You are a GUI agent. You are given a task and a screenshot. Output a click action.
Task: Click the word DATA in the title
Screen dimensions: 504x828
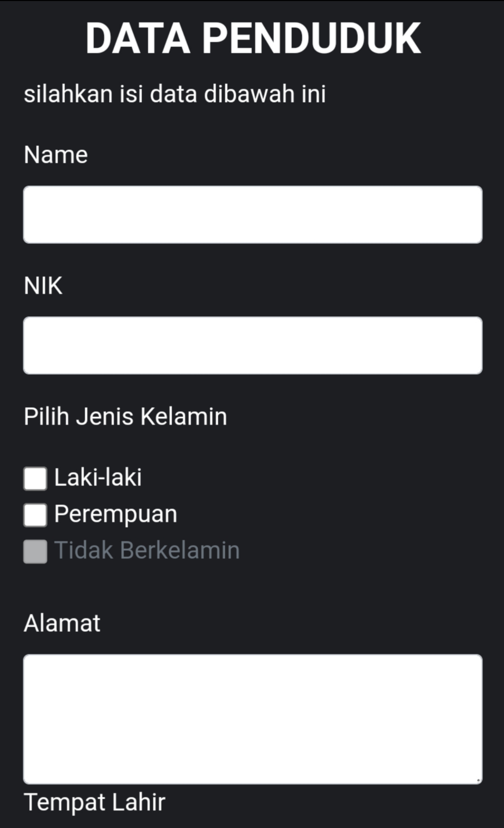[x=138, y=38]
